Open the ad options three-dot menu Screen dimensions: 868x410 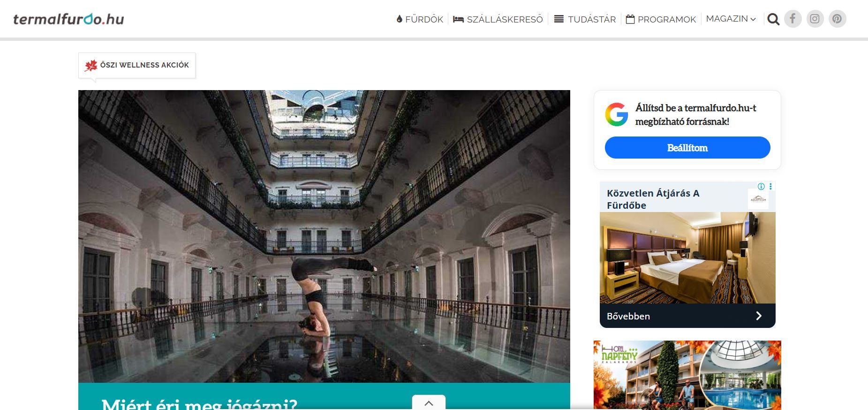(x=770, y=186)
